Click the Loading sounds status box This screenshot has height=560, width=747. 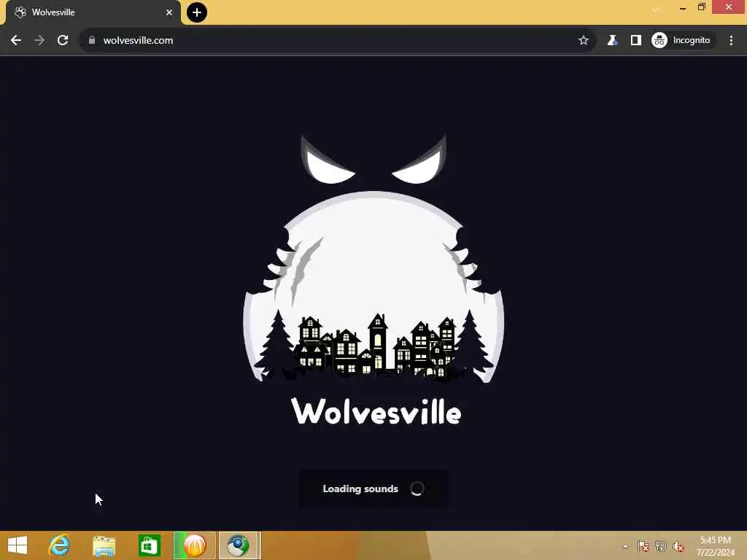coord(373,489)
